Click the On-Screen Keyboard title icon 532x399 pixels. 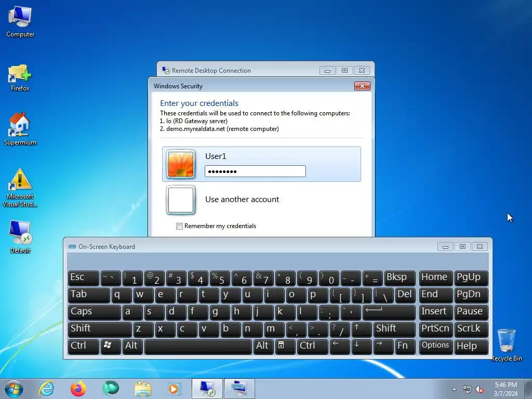(72, 247)
